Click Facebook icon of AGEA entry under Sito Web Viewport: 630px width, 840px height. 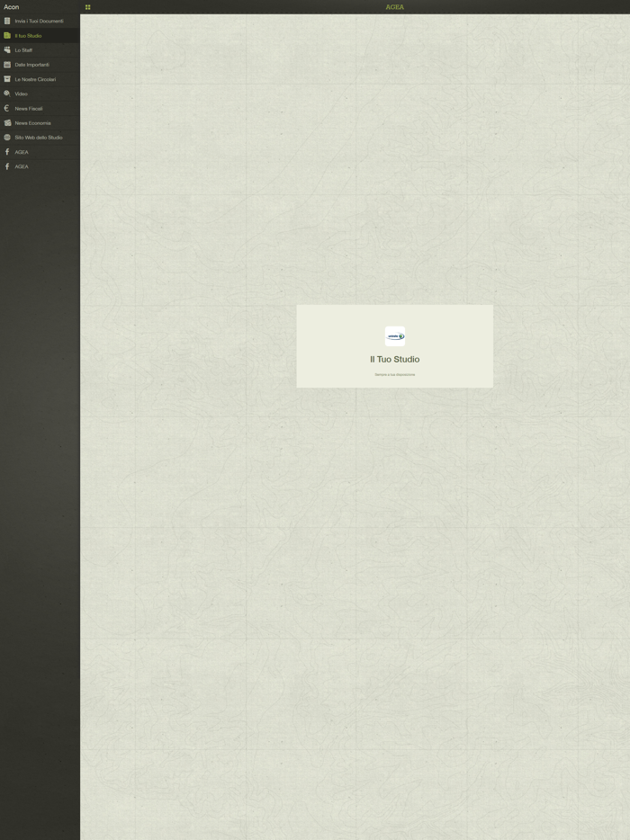7,152
